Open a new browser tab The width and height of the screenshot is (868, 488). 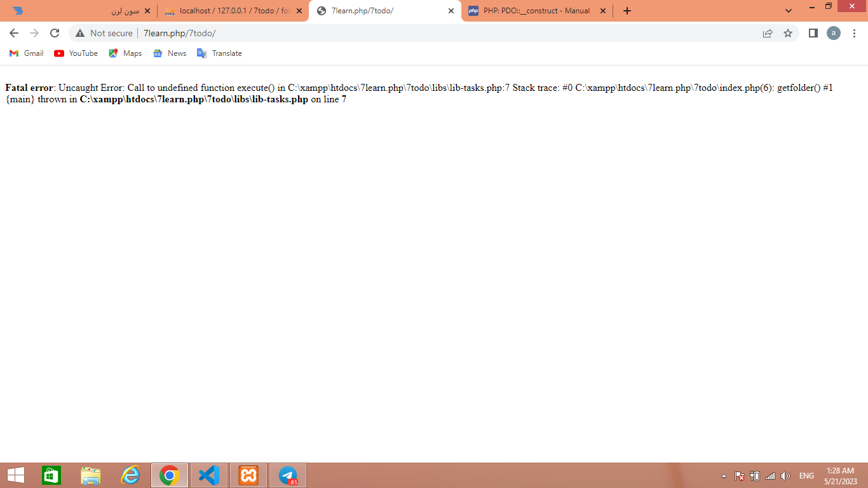(627, 11)
